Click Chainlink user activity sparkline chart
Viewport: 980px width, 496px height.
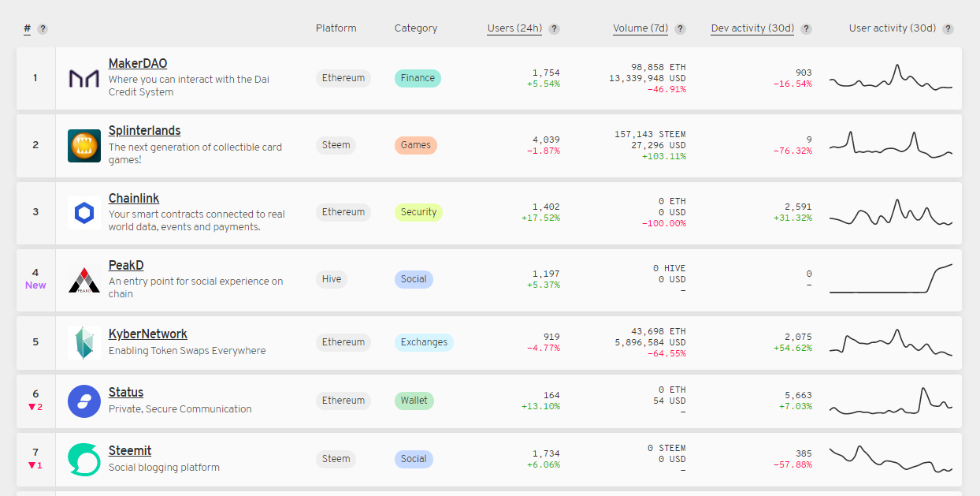(891, 212)
